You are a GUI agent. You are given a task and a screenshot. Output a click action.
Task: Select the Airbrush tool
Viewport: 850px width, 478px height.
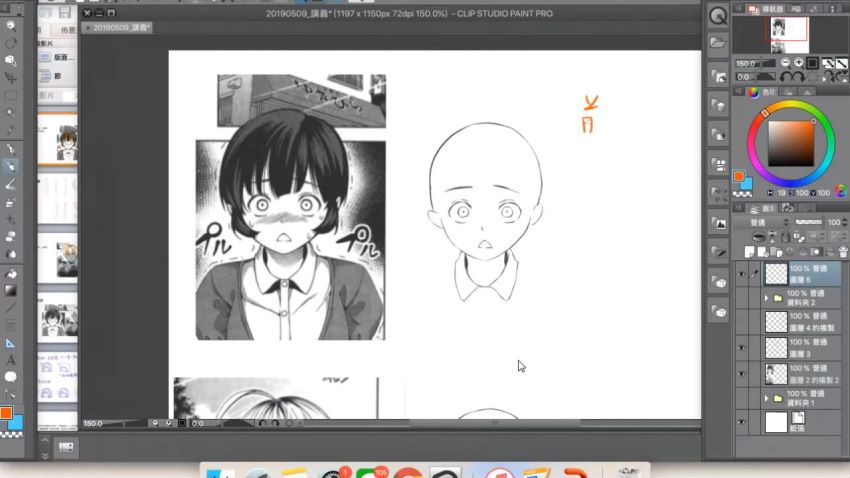click(x=10, y=203)
